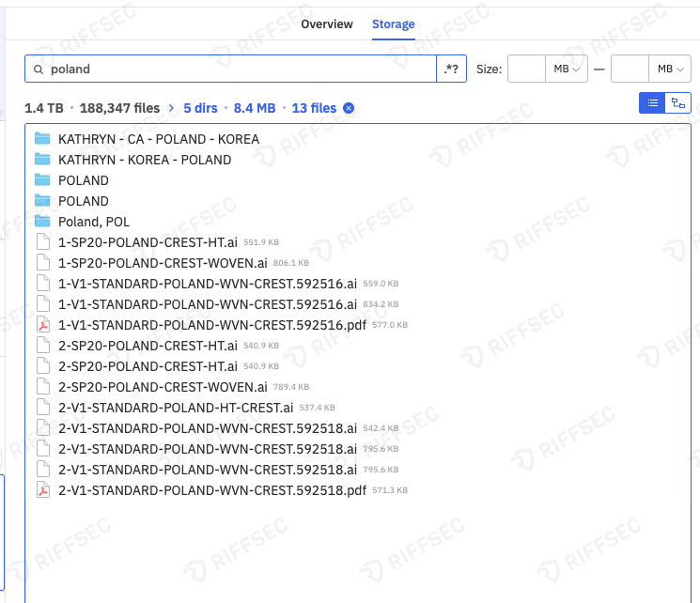Select file 1-V1-STANDARD-POLAND-WVN-CREST.592516.pdf
The height and width of the screenshot is (603, 700).
click(x=212, y=325)
